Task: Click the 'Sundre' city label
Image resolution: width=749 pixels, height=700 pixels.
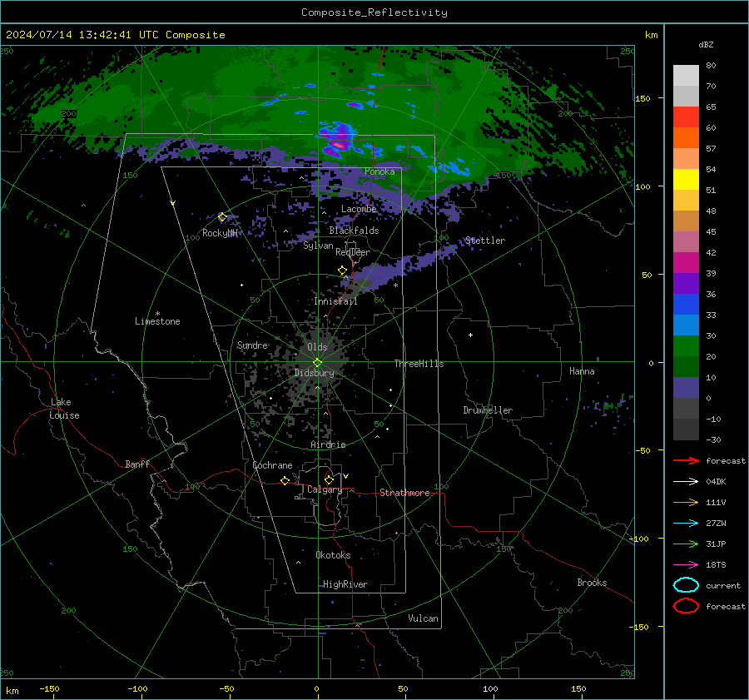Action: click(252, 345)
